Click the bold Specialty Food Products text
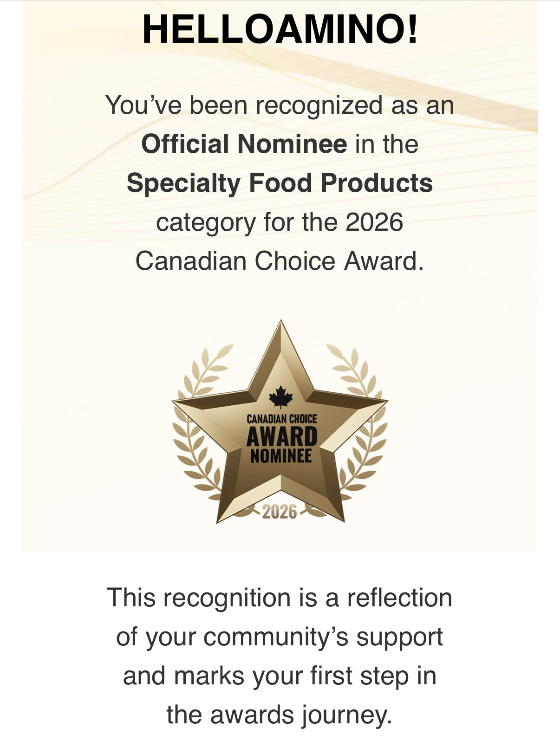The height and width of the screenshot is (754, 560). [280, 183]
